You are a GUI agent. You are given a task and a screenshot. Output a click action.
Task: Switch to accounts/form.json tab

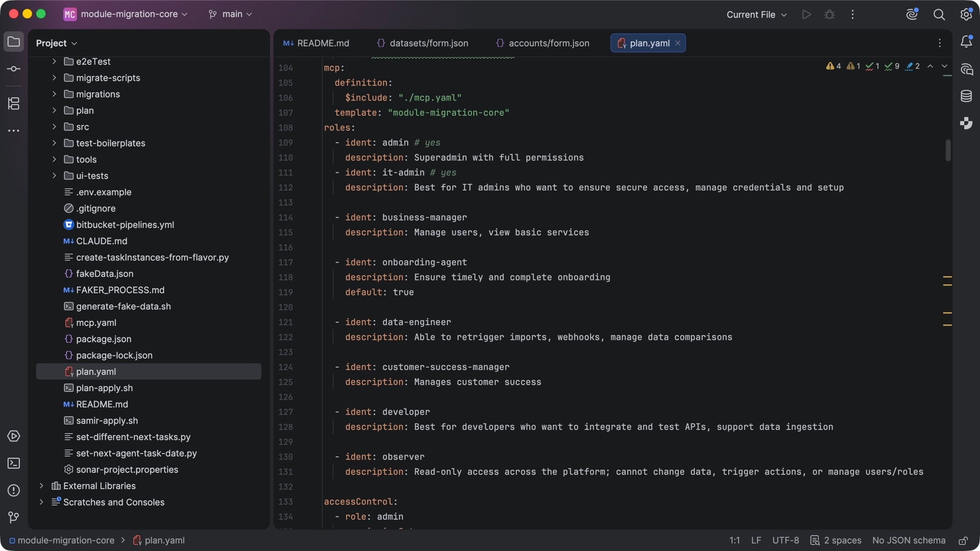[543, 43]
